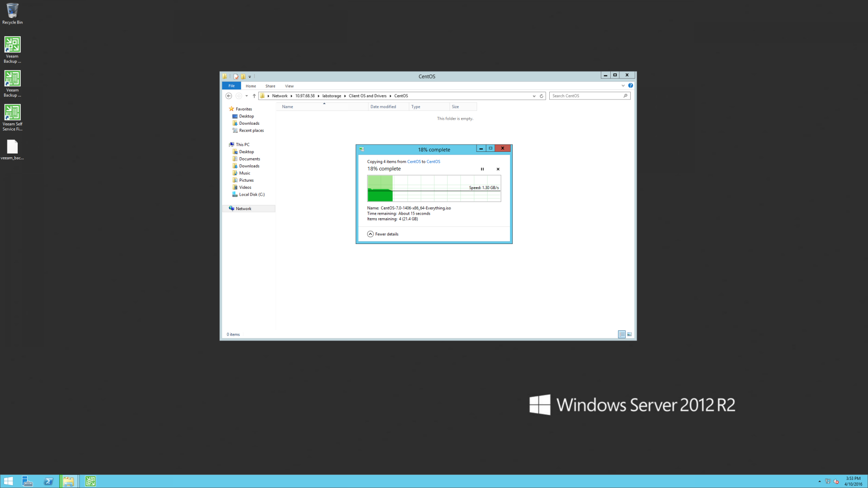Open the destination CentOS link in copy dialog

tap(433, 162)
